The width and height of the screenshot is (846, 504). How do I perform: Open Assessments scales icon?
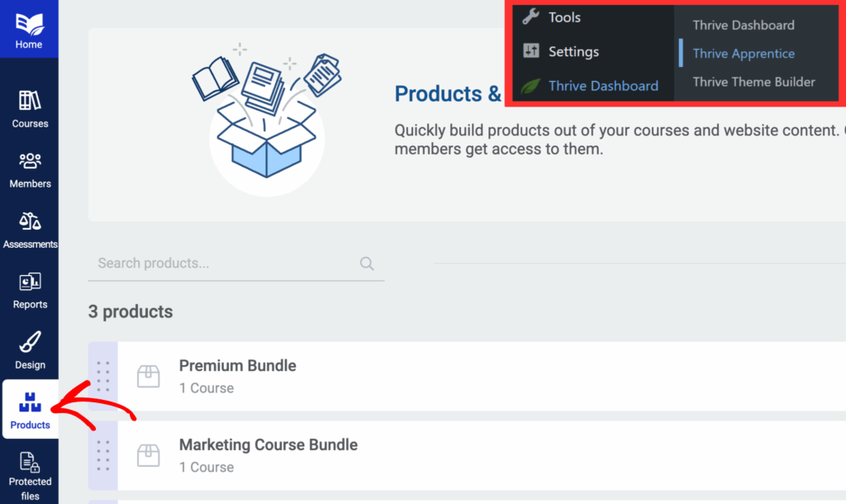30,221
